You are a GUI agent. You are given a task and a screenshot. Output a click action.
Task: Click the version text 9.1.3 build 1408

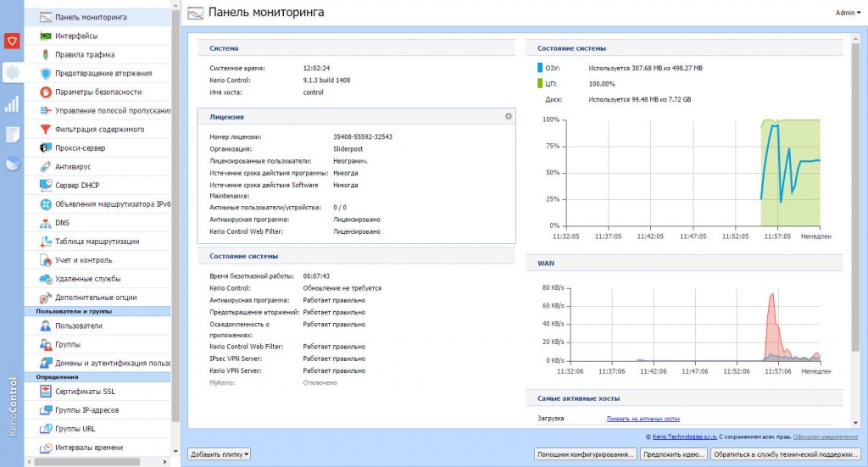point(326,81)
